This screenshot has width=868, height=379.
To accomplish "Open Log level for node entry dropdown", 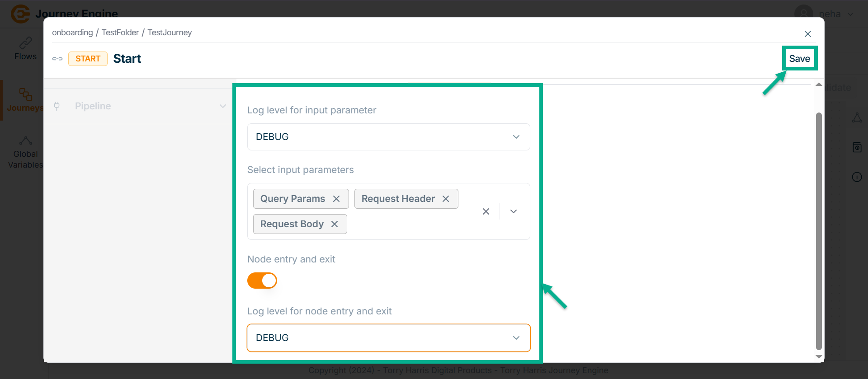I will tap(388, 338).
